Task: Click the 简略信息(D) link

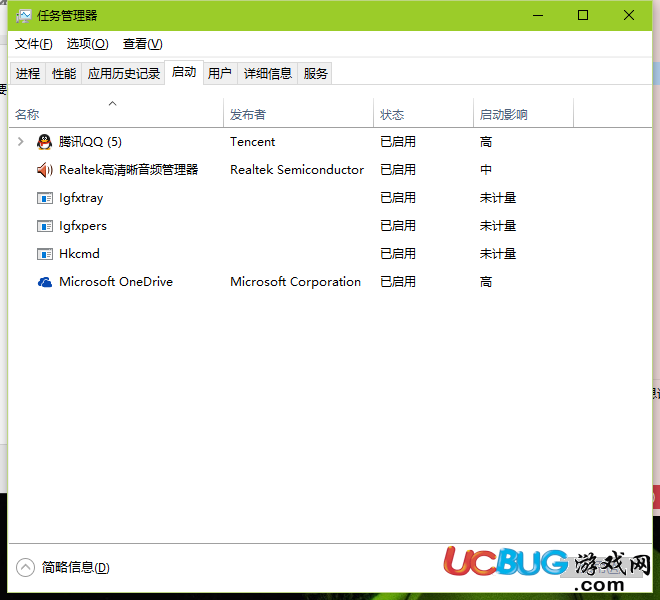Action: (x=76, y=567)
